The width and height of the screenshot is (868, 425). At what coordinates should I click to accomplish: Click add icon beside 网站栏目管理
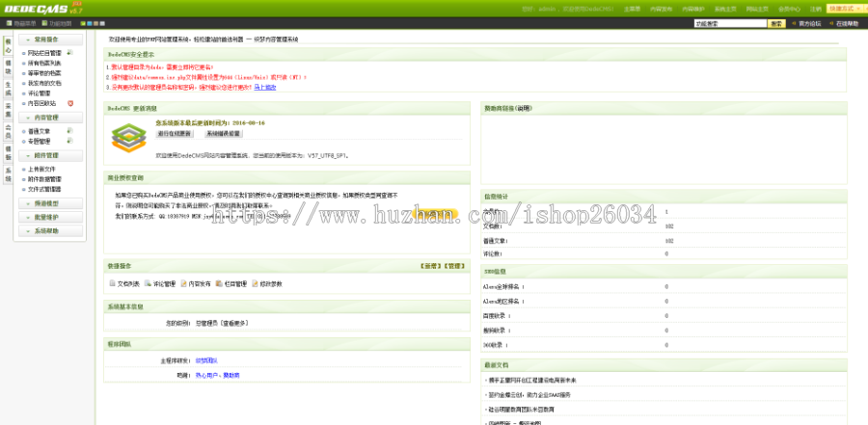[x=69, y=53]
